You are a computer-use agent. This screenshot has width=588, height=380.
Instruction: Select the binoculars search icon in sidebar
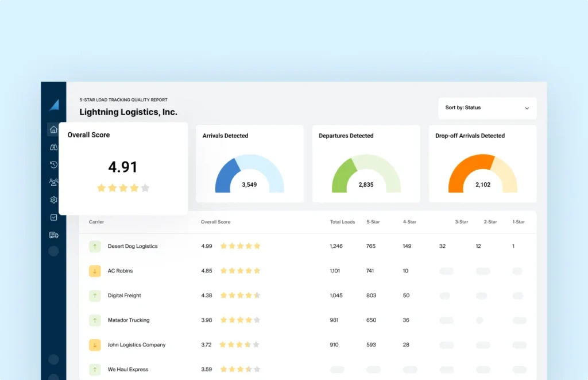[53, 147]
